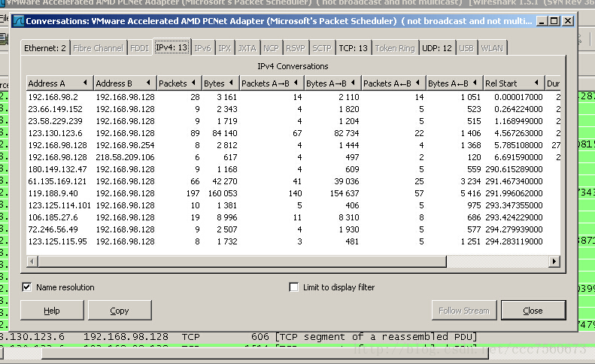Sort by Bytes column header
Image resolution: width=595 pixels, height=364 pixels.
coord(220,83)
